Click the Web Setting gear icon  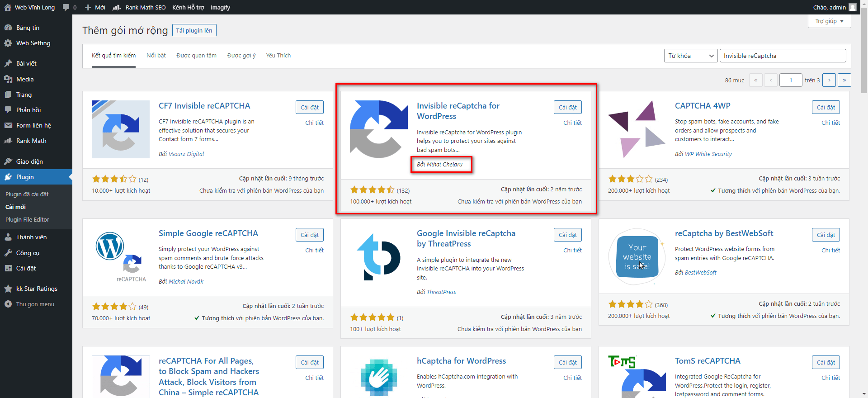point(8,43)
